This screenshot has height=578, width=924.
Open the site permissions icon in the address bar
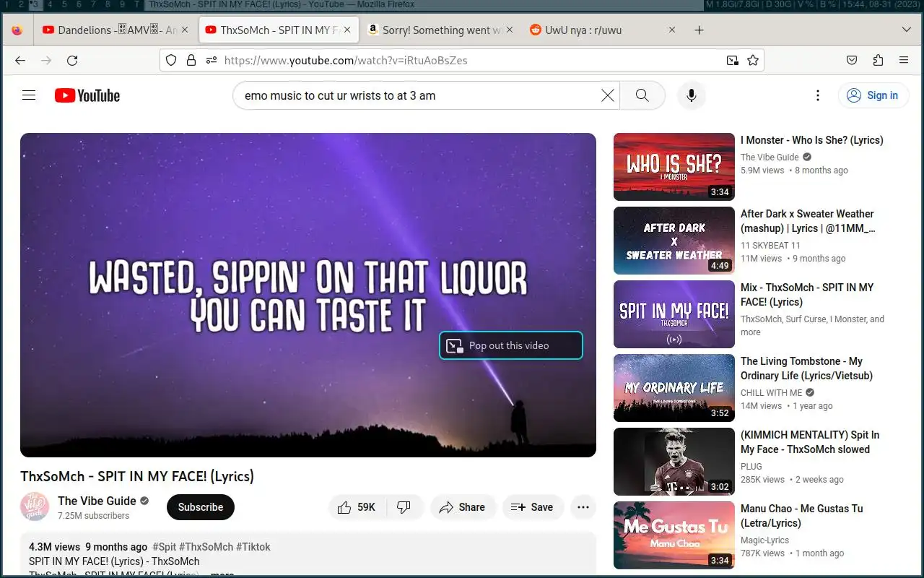coord(211,61)
